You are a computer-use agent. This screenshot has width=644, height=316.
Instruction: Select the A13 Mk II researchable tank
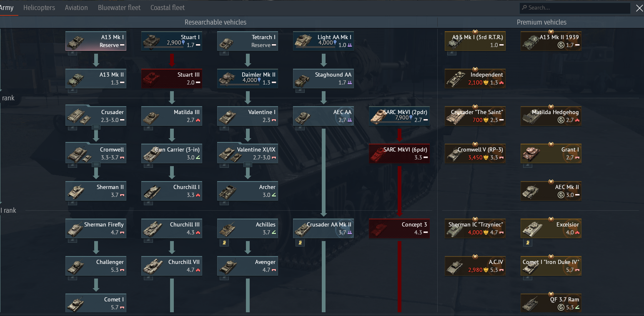pos(96,79)
